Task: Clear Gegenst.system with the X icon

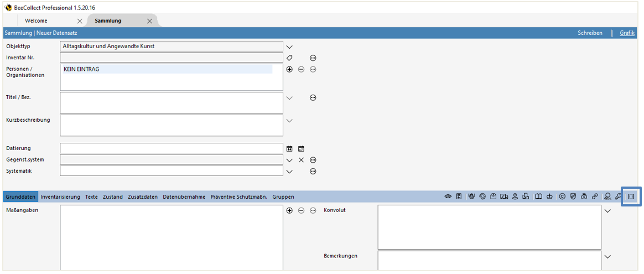Action: pyautogui.click(x=301, y=160)
